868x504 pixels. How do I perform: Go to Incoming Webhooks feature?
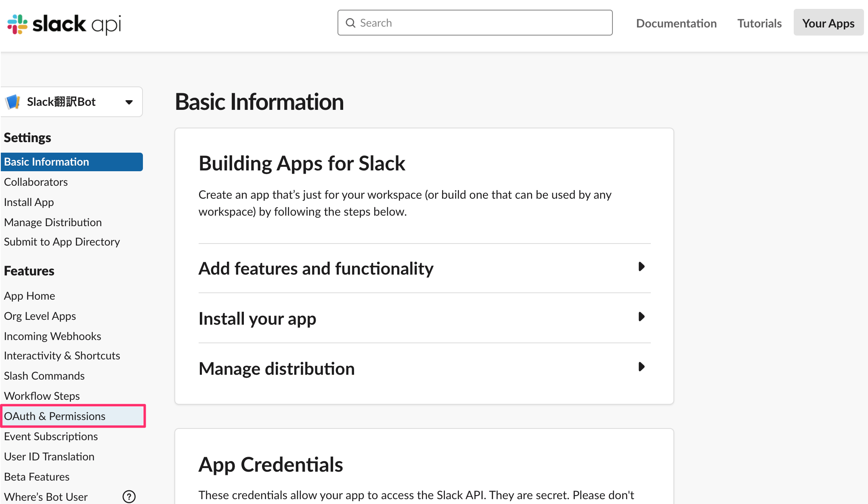(x=52, y=336)
